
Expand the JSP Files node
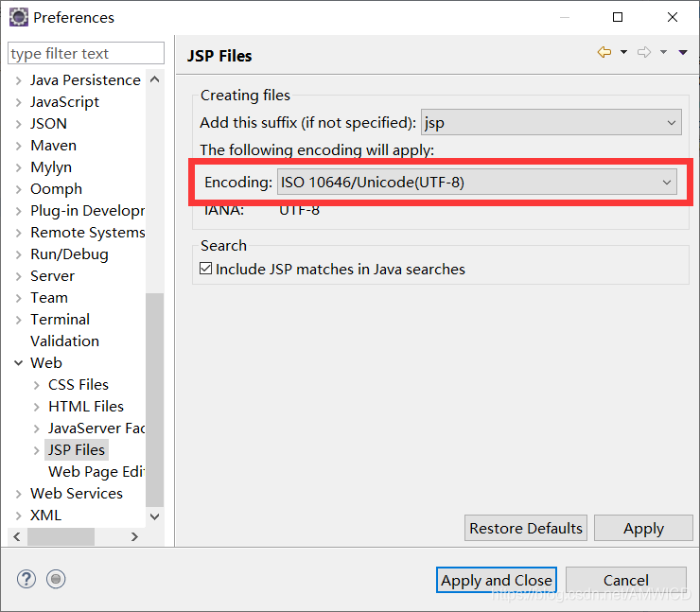(37, 451)
